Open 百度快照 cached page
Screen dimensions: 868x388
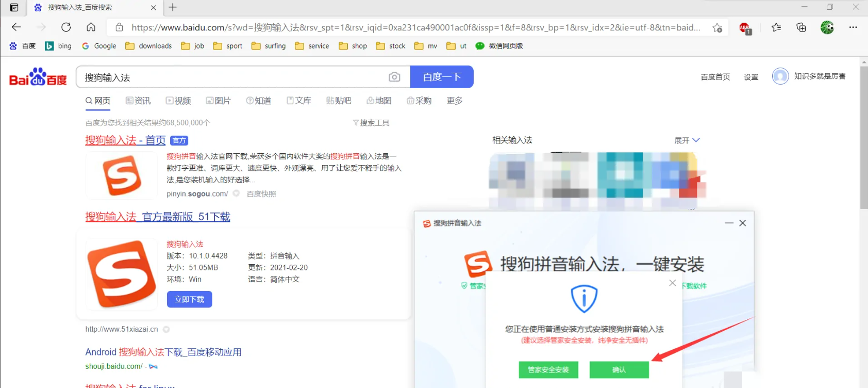261,194
